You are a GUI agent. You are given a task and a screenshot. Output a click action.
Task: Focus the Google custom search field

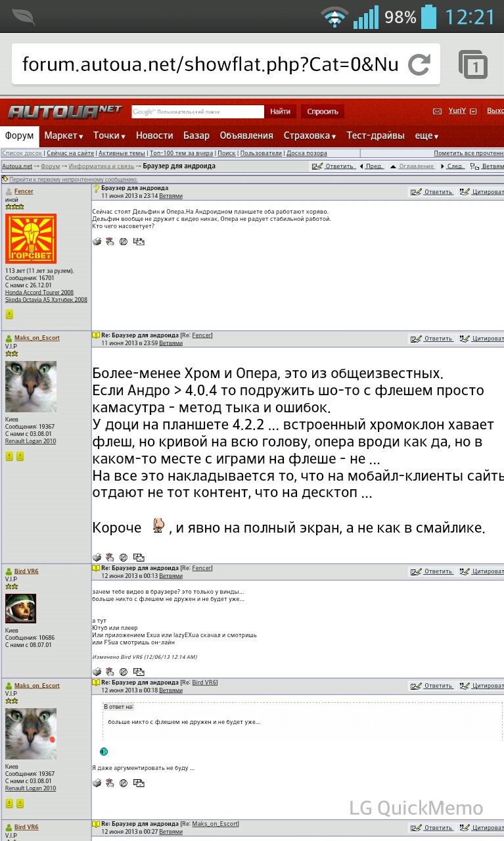pyautogui.click(x=197, y=112)
